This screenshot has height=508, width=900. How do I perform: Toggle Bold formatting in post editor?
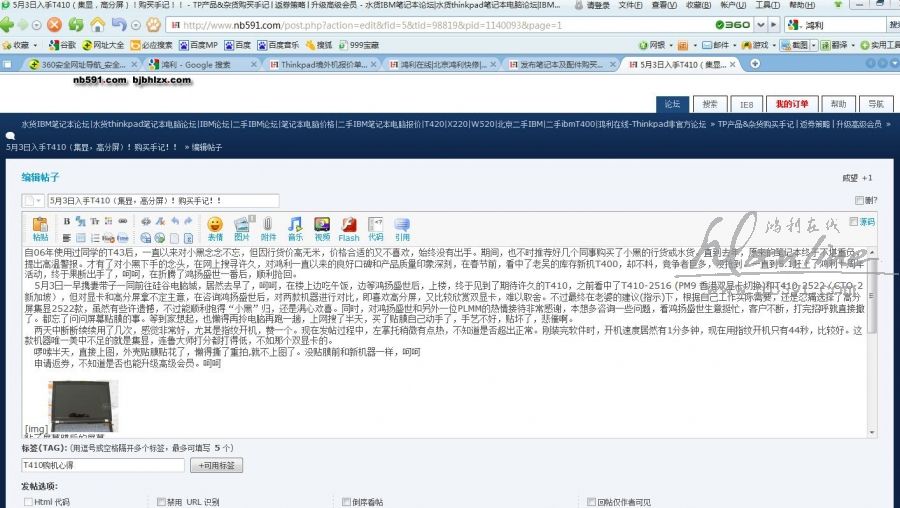pyautogui.click(x=67, y=221)
